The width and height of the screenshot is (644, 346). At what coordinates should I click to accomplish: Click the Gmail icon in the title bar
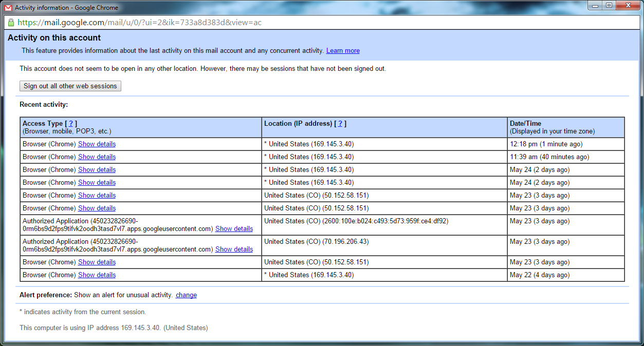9,7
